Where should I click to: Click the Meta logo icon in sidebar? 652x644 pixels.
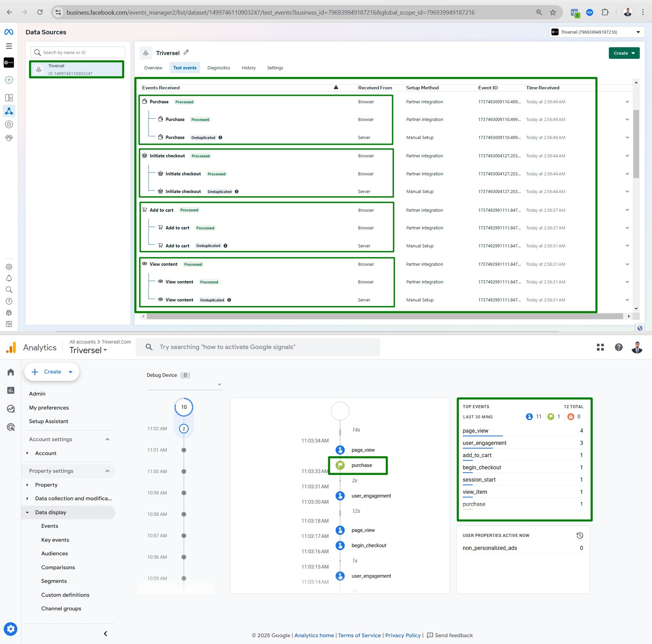click(x=9, y=32)
